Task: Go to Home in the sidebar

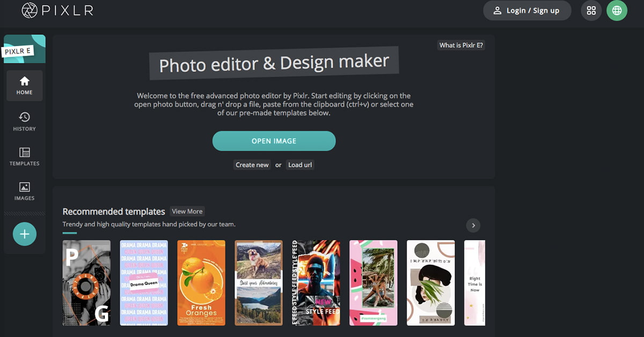Action: [x=25, y=86]
